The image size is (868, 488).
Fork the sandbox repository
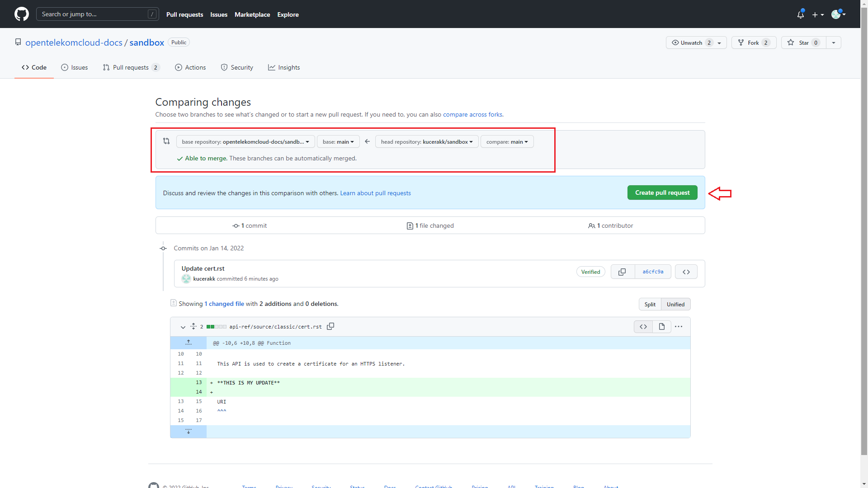pyautogui.click(x=754, y=42)
